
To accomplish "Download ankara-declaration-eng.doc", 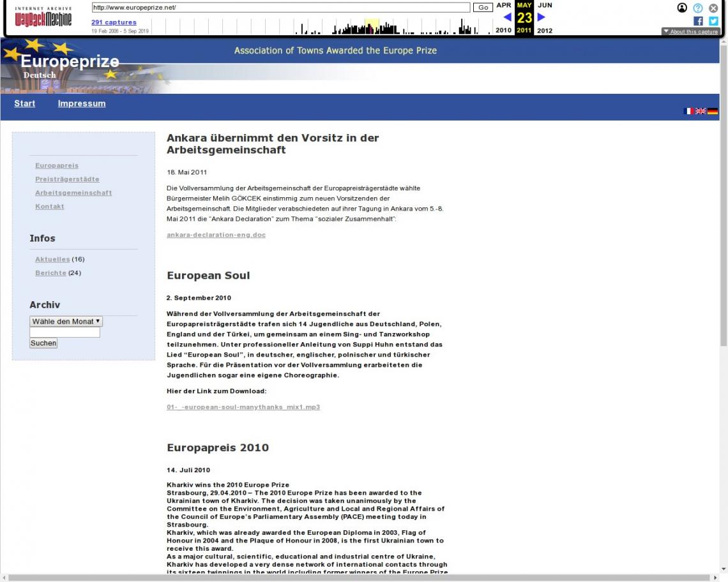I will [216, 235].
